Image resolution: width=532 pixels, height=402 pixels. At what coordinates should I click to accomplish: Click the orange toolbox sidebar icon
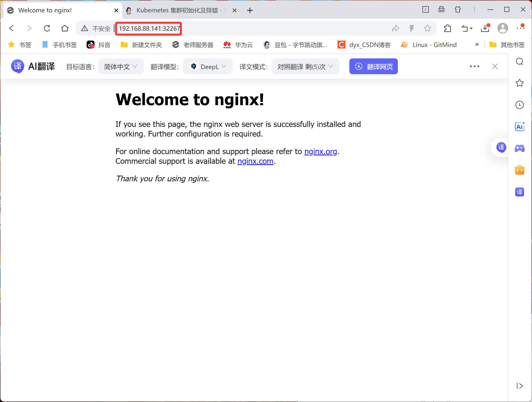point(519,170)
